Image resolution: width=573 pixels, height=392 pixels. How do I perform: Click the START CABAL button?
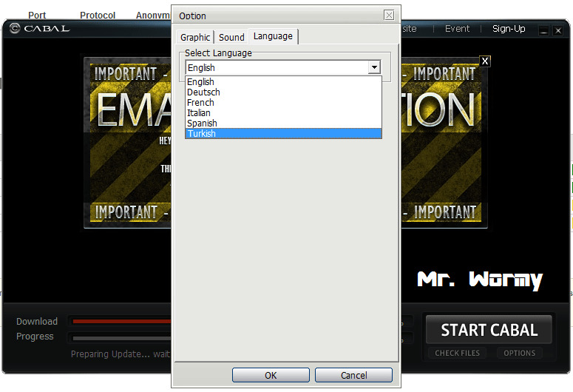tap(489, 330)
